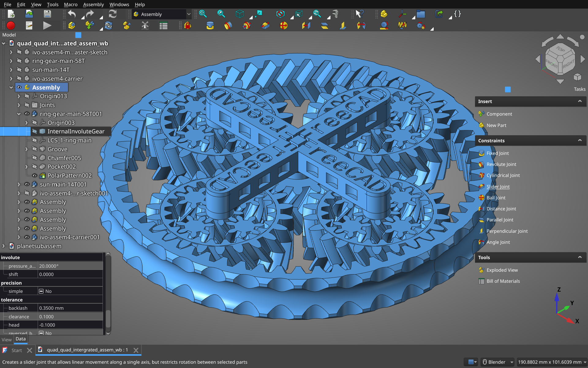Click the isometric view cube icon
The image size is (588, 368).
pos(240,14)
